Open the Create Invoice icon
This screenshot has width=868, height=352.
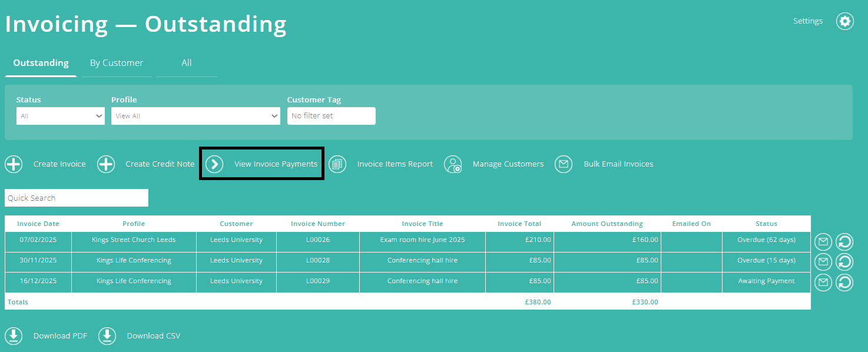[x=14, y=164]
